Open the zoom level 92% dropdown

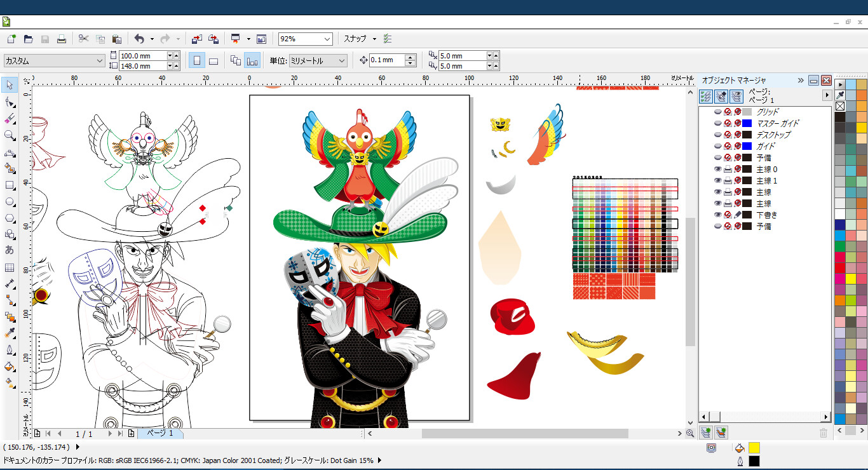[327, 39]
